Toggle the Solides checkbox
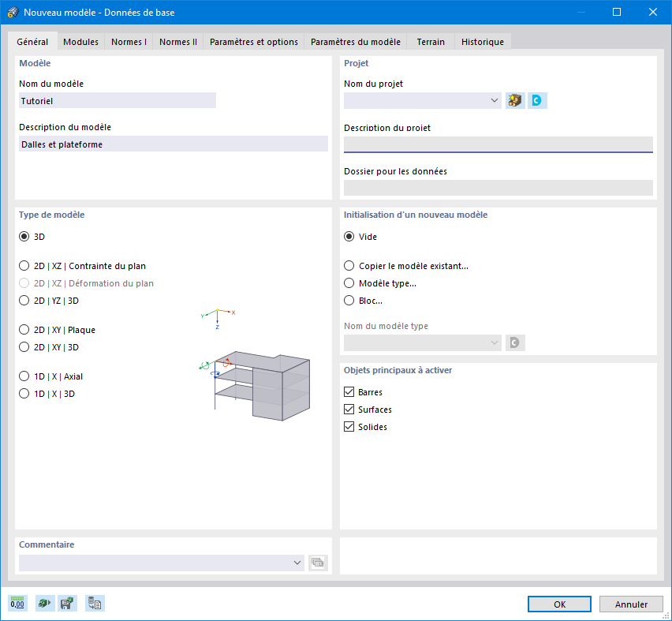This screenshot has height=621, width=672. point(349,427)
